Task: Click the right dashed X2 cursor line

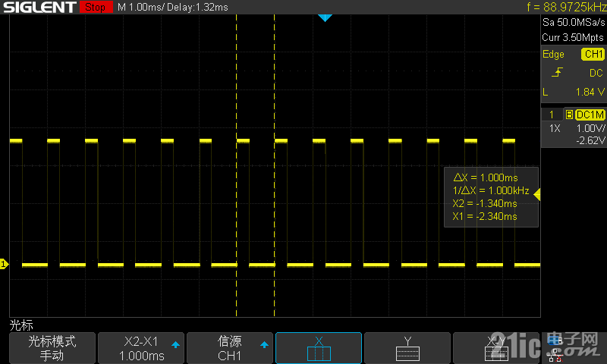Action: click(275, 165)
